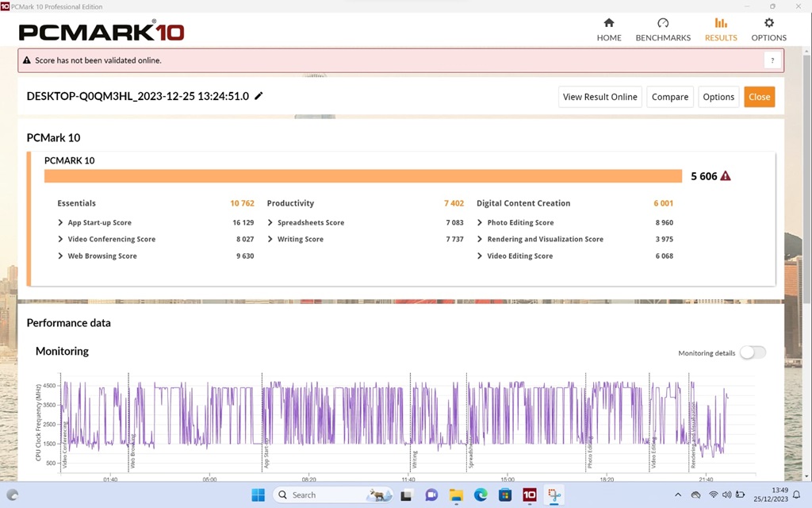Open the BENCHMARKS section
Image resolution: width=812 pixels, height=508 pixels.
(663, 29)
